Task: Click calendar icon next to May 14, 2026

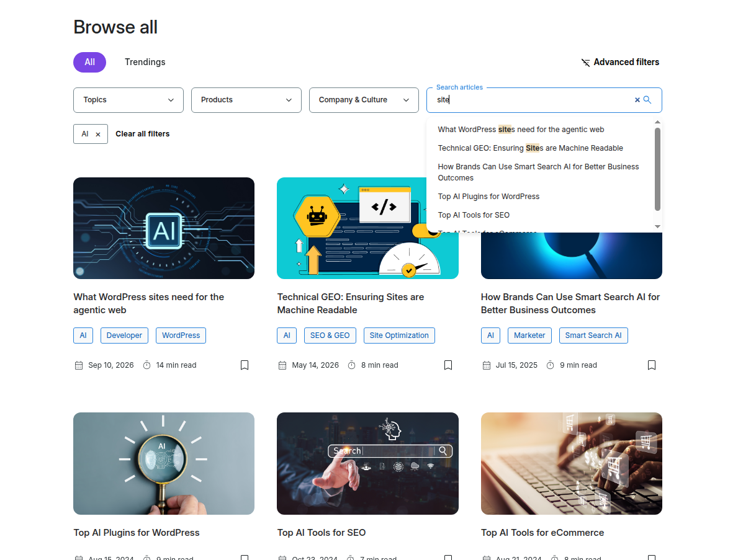Action: pyautogui.click(x=282, y=365)
